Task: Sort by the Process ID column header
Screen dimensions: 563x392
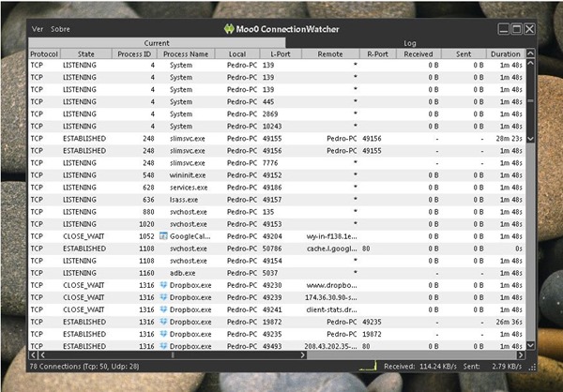Action: (134, 53)
